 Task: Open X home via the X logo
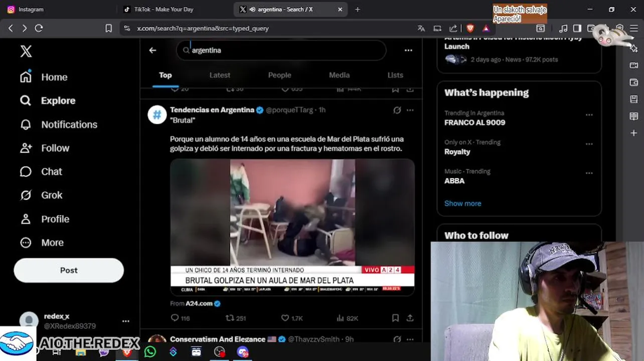26,51
